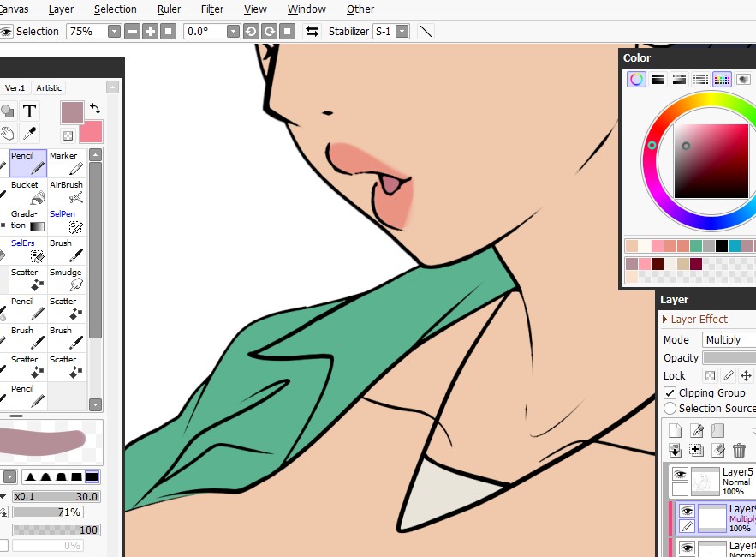Image resolution: width=756 pixels, height=557 pixels.
Task: Reset zoom with square button after plus
Action: [x=168, y=32]
